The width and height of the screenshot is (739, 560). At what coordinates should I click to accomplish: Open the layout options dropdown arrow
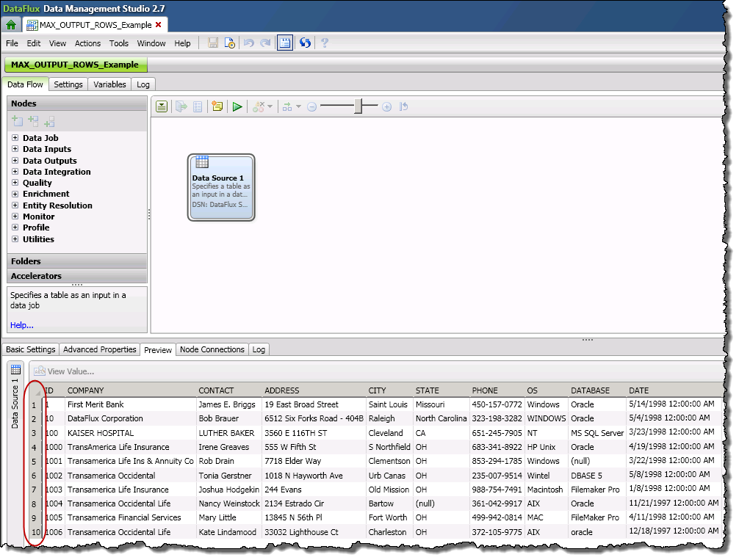point(298,107)
